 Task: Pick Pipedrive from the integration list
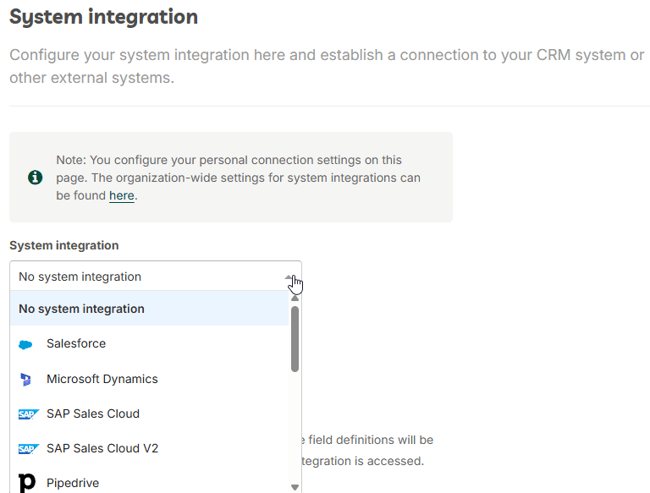(149, 482)
